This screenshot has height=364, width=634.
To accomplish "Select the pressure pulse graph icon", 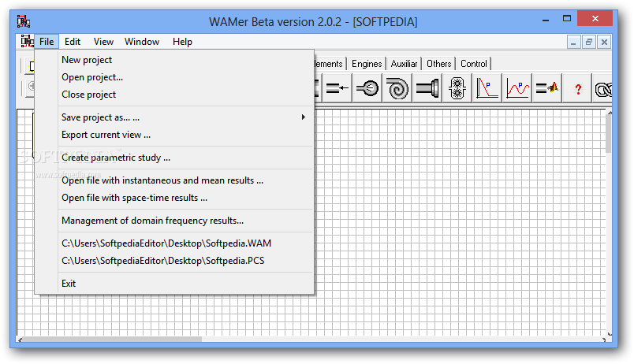I will (487, 87).
